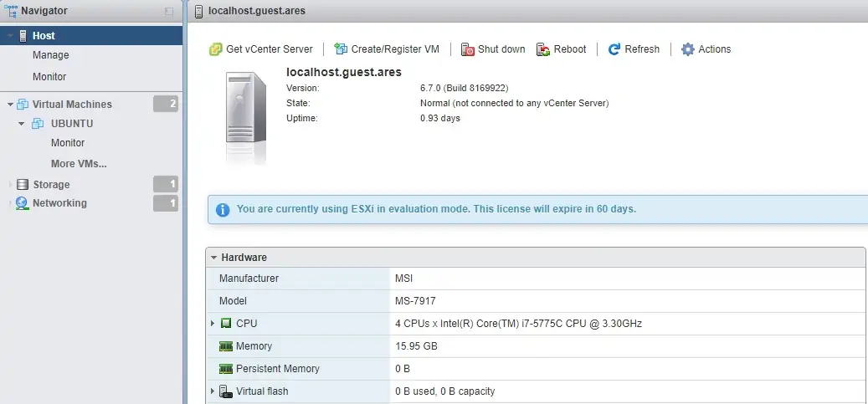Click the Refresh arrow icon
868x404 pixels.
(614, 49)
